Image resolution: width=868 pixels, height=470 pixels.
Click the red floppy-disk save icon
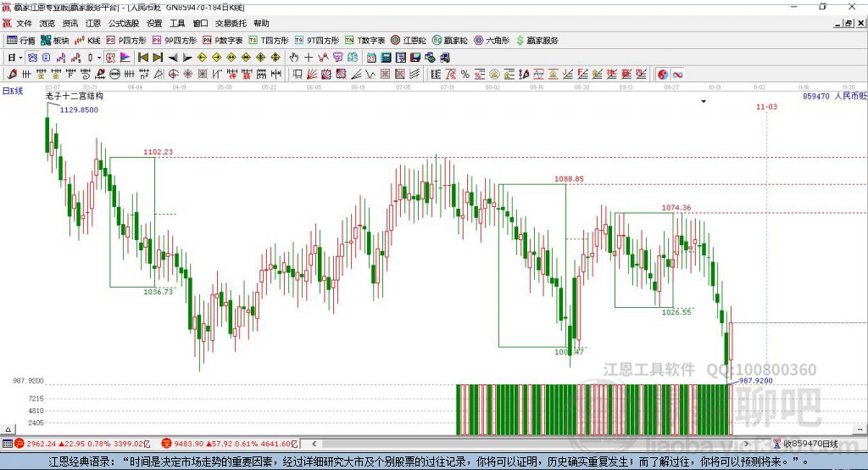click(415, 58)
